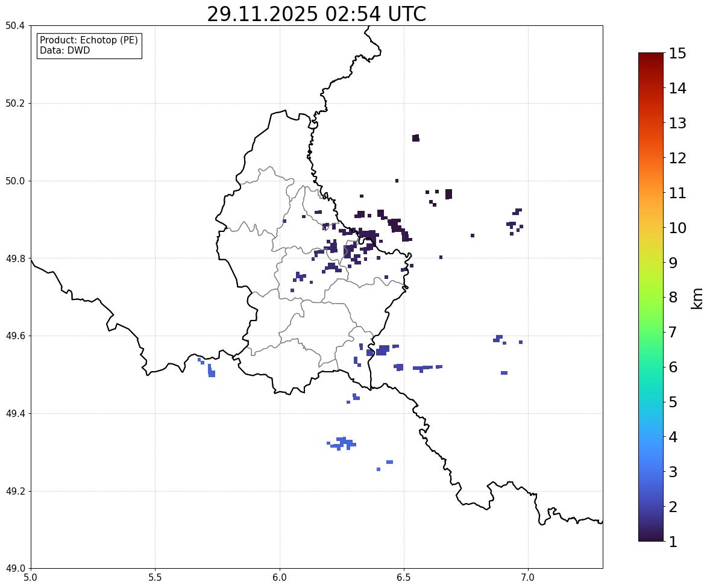Screen dimensions: 710x588
Task: Click the colorbar tick label 12
Action: click(677, 158)
